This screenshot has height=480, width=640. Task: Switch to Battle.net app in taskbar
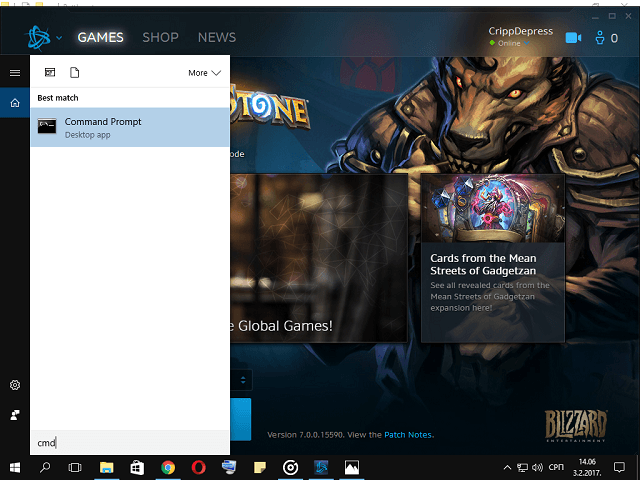(x=321, y=467)
